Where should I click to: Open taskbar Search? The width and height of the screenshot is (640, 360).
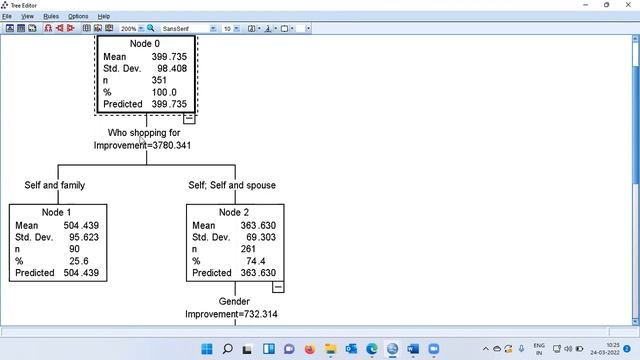tap(227, 349)
